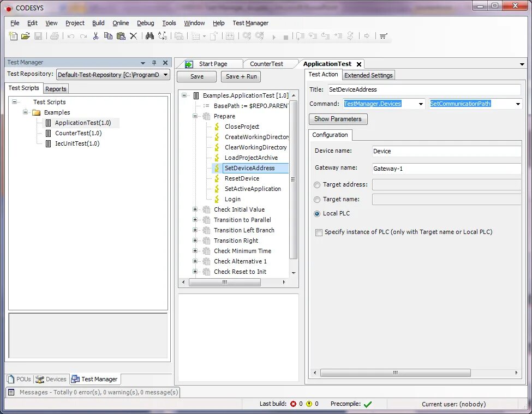Click the Save + Run button
This screenshot has height=414, width=532.
(241, 76)
